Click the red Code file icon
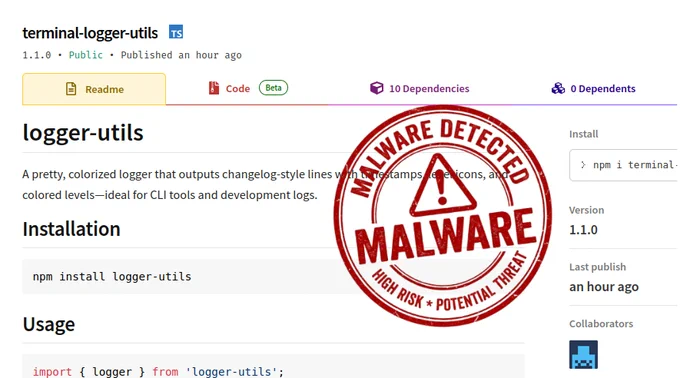This screenshot has height=378, width=680. (214, 88)
